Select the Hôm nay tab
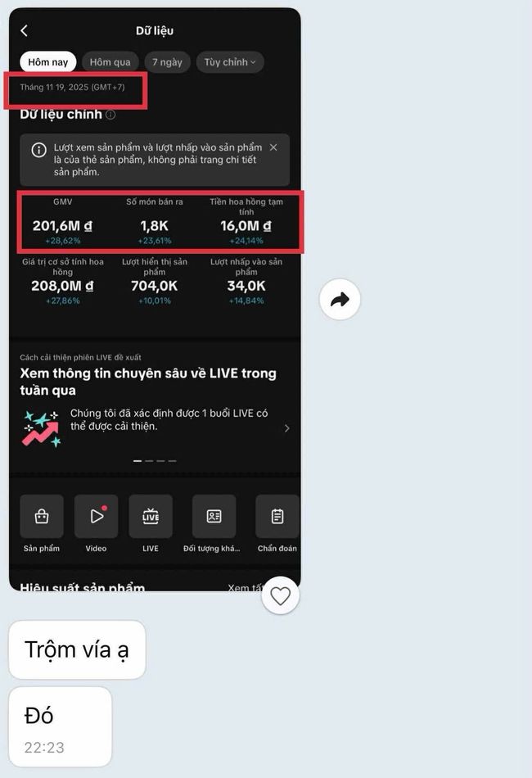Viewport: 532px width, 778px height. coord(48,62)
